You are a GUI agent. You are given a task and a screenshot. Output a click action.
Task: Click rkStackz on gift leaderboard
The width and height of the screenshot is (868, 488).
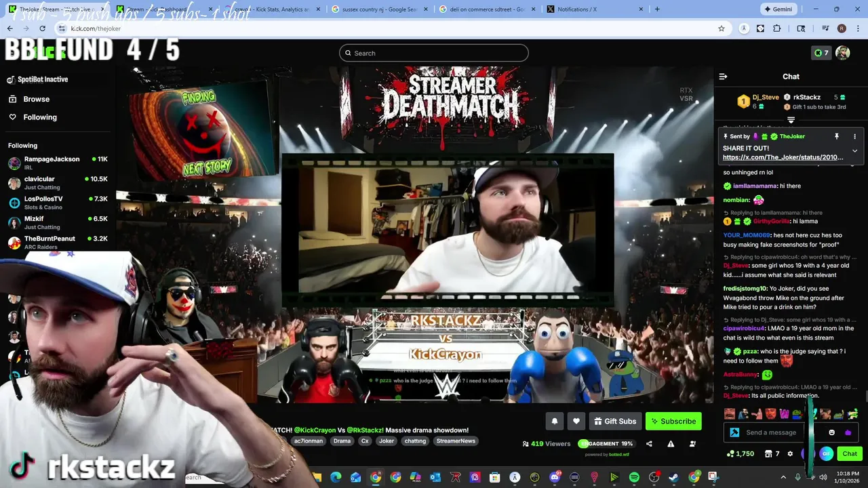click(x=807, y=97)
